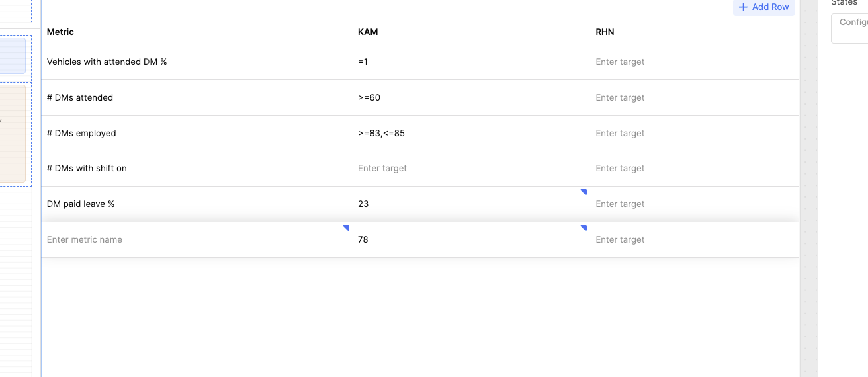Enter RHN target for 'Vehicles with attended DM %'

pyautogui.click(x=620, y=62)
